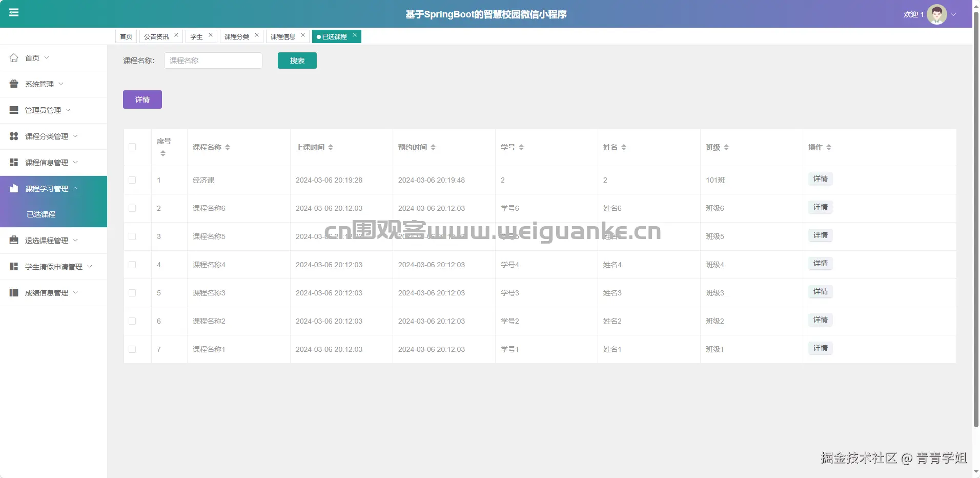Switch to the 公告资讯 tab
Viewport: 980px width, 478px height.
[156, 36]
